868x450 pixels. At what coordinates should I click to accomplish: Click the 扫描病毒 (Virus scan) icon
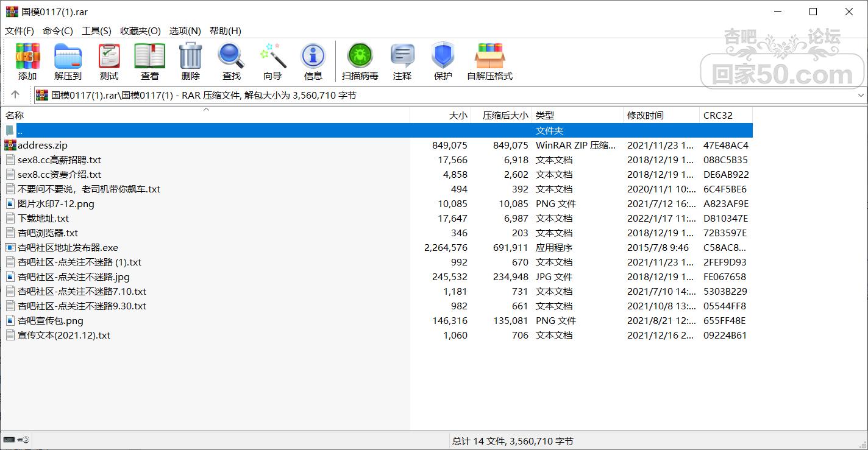[360, 57]
